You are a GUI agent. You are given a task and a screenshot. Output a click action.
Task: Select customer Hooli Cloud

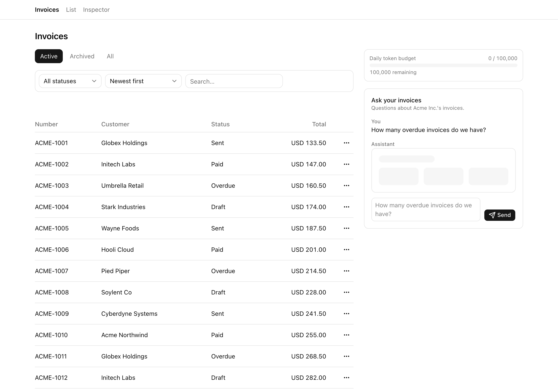[x=117, y=250]
